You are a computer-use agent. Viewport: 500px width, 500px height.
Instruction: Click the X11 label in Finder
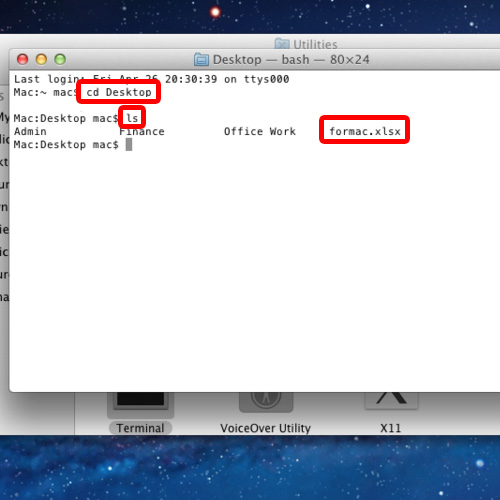click(391, 428)
